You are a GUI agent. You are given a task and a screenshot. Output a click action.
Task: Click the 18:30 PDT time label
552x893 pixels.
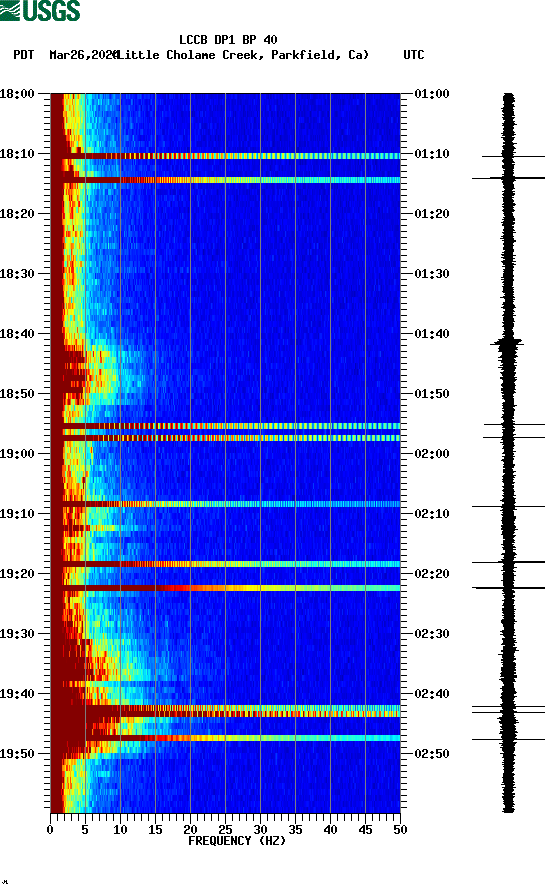pos(17,273)
